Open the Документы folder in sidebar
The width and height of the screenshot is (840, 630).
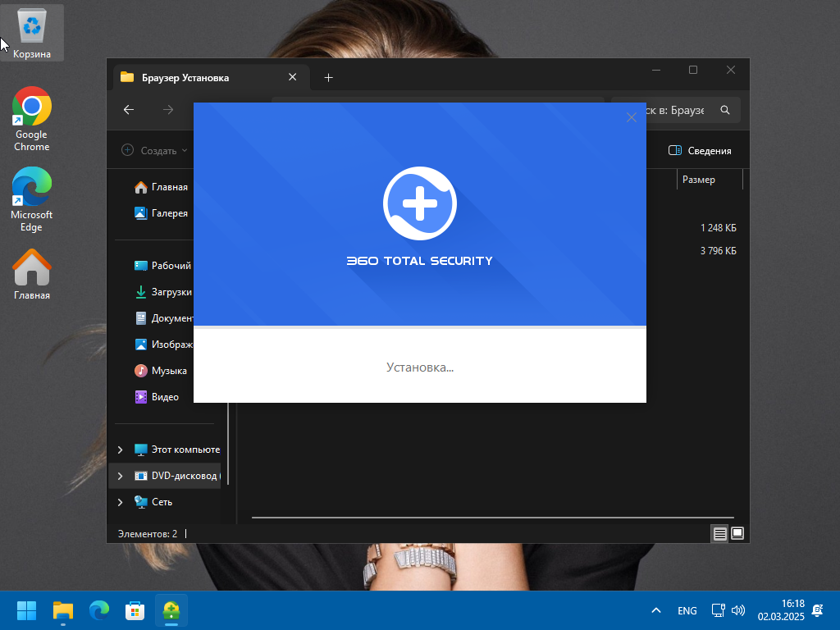162,318
